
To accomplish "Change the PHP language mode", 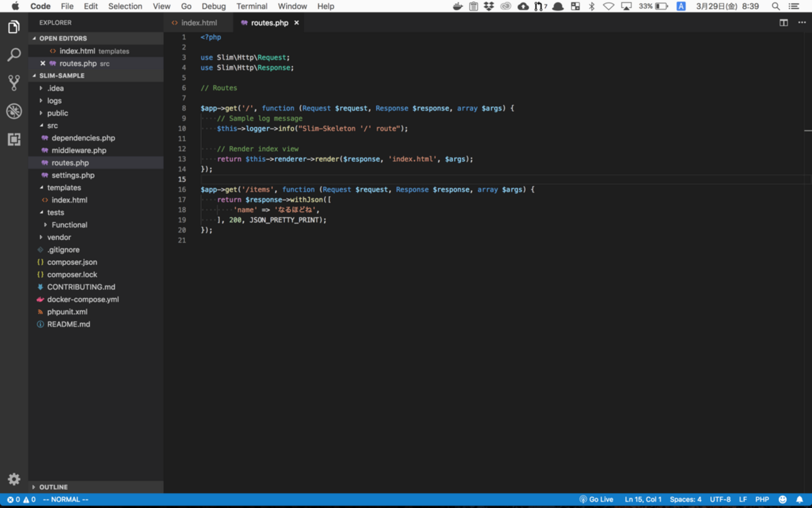I will tap(762, 499).
